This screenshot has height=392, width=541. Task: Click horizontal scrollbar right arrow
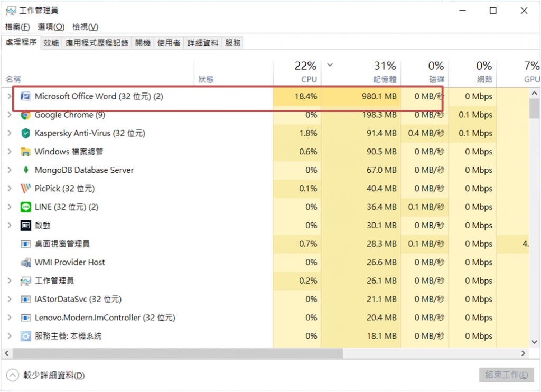524,353
